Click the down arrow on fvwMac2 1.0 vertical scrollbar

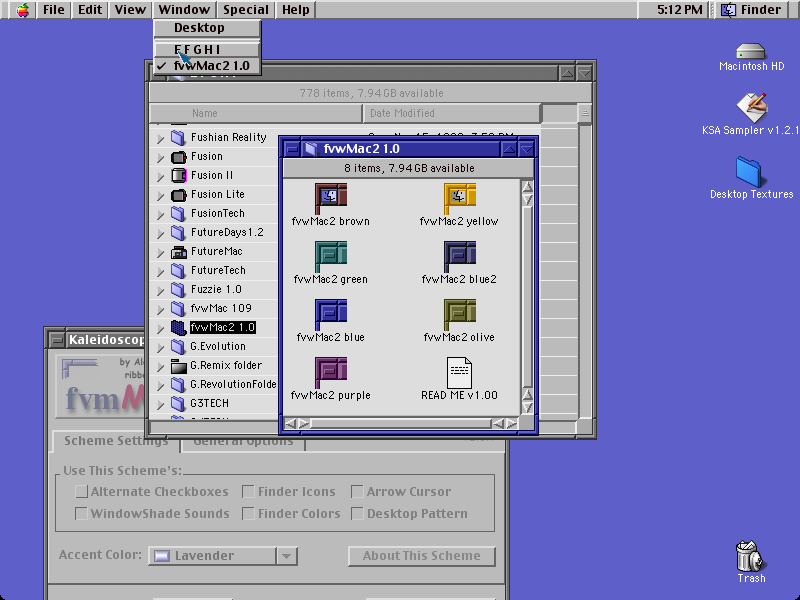point(527,407)
